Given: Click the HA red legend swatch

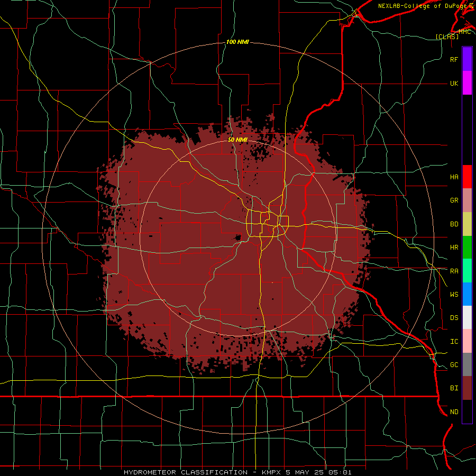Looking at the screenshot, I should 467,177.
